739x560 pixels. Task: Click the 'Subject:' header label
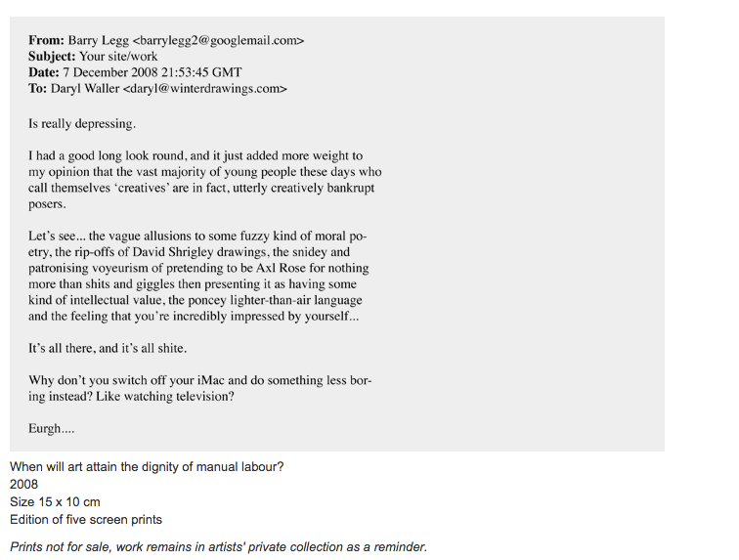coord(52,57)
